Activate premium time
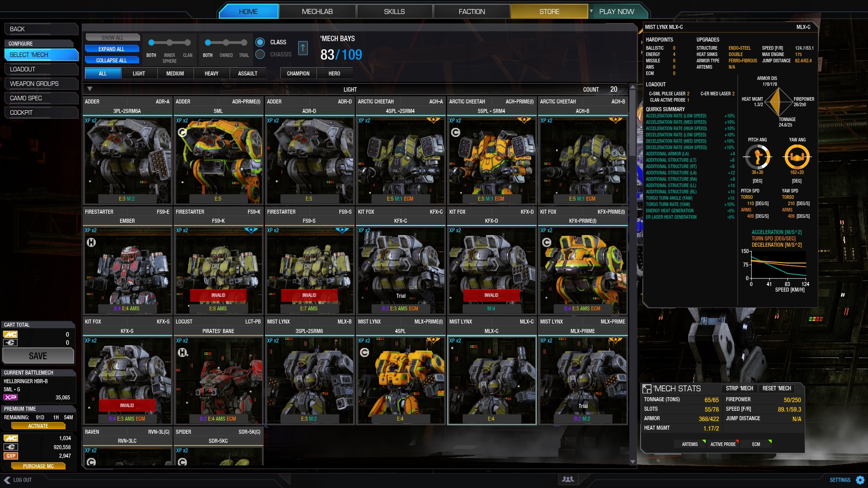 click(38, 426)
